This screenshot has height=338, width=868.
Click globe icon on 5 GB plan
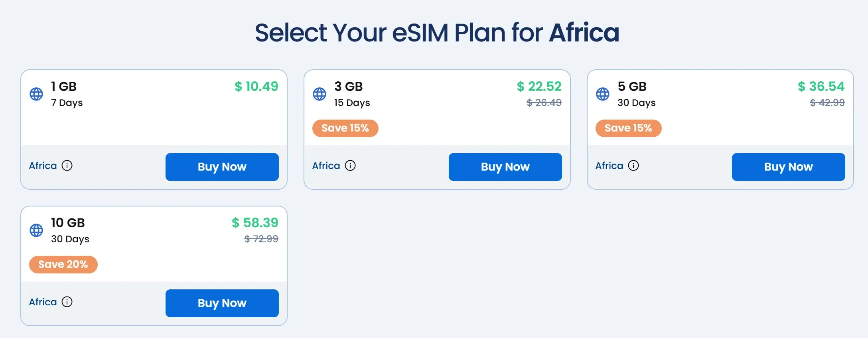[603, 94]
